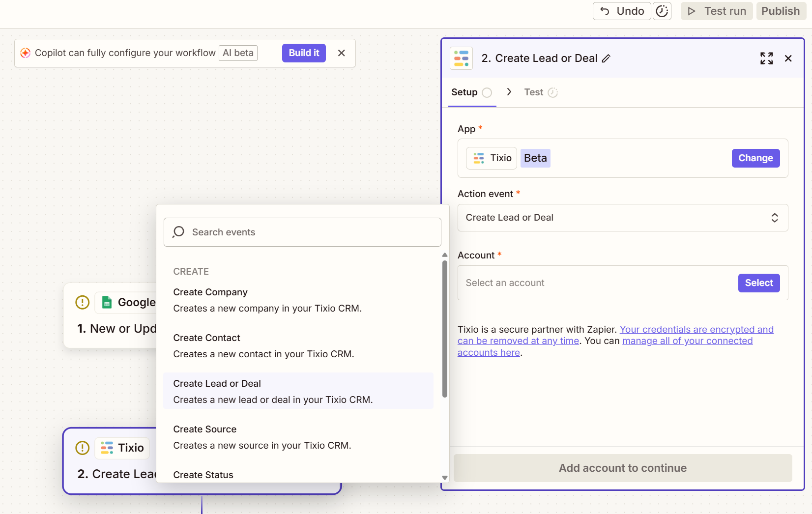Start a Test run

717,11
